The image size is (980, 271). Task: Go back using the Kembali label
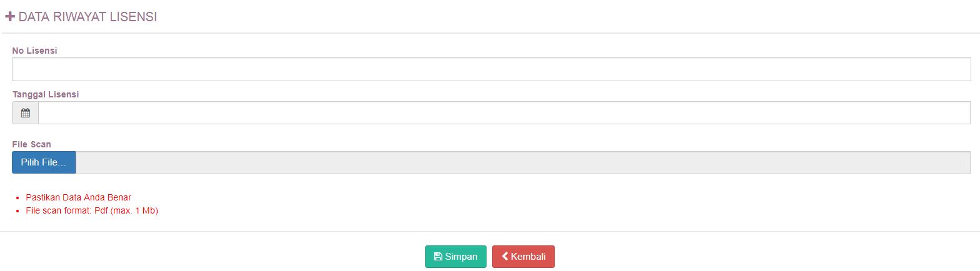pos(528,257)
